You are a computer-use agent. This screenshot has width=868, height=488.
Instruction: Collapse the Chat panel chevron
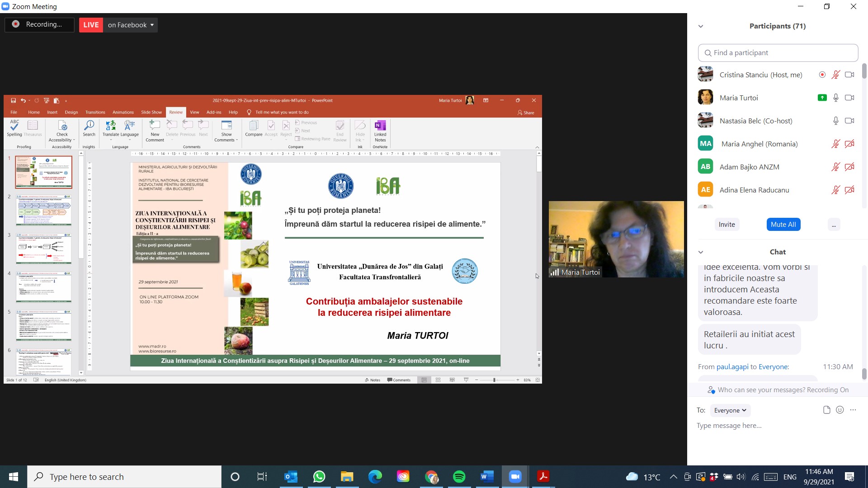point(701,252)
